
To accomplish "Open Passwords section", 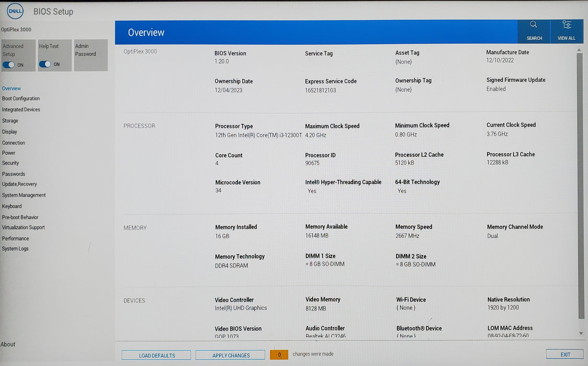I will pyautogui.click(x=14, y=174).
